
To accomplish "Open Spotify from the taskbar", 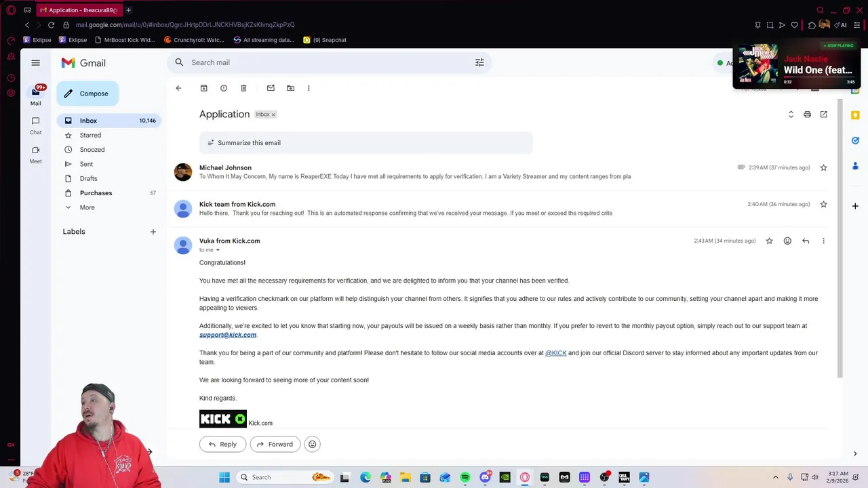I will click(465, 477).
